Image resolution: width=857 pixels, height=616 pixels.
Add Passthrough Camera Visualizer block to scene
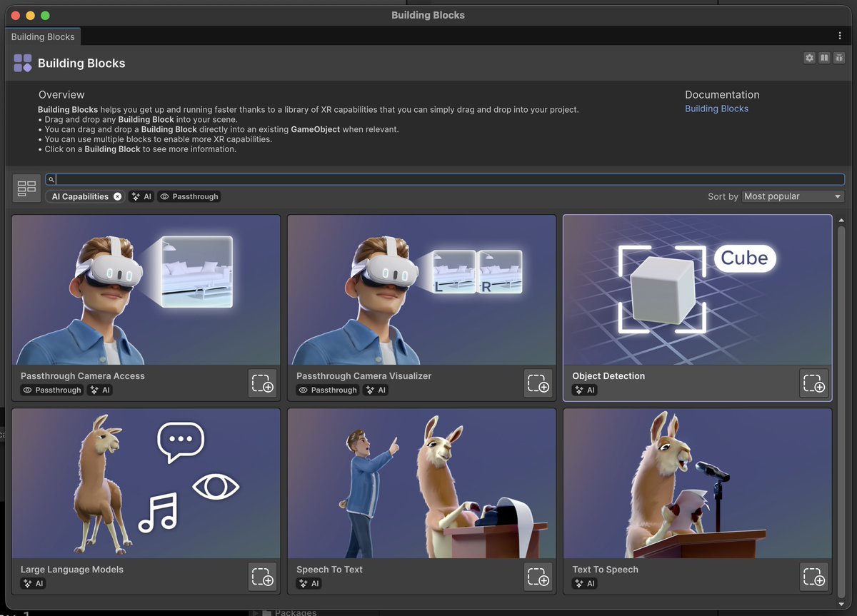(x=538, y=383)
